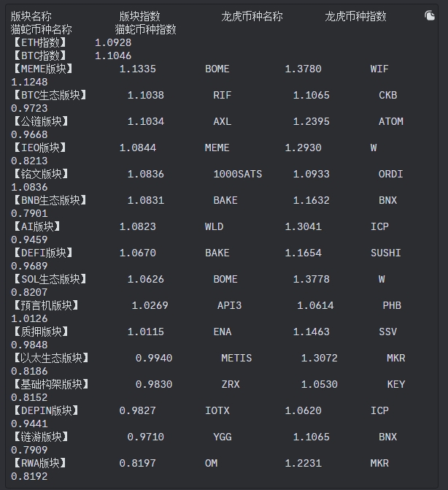
Task: Click the 【ETH指数】 row label
Action: coord(42,42)
